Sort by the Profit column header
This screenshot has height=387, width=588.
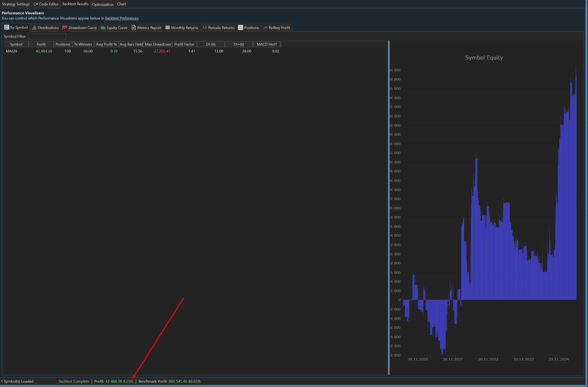pos(41,44)
